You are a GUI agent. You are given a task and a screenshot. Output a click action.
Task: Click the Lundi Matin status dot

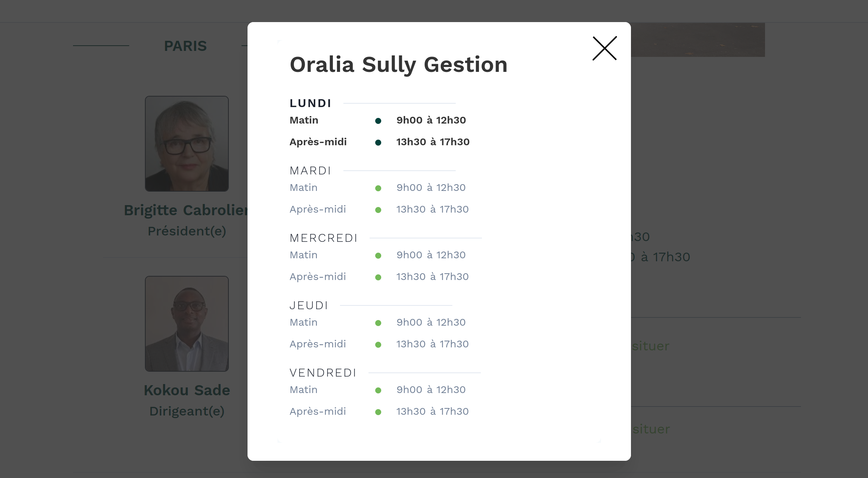point(378,121)
